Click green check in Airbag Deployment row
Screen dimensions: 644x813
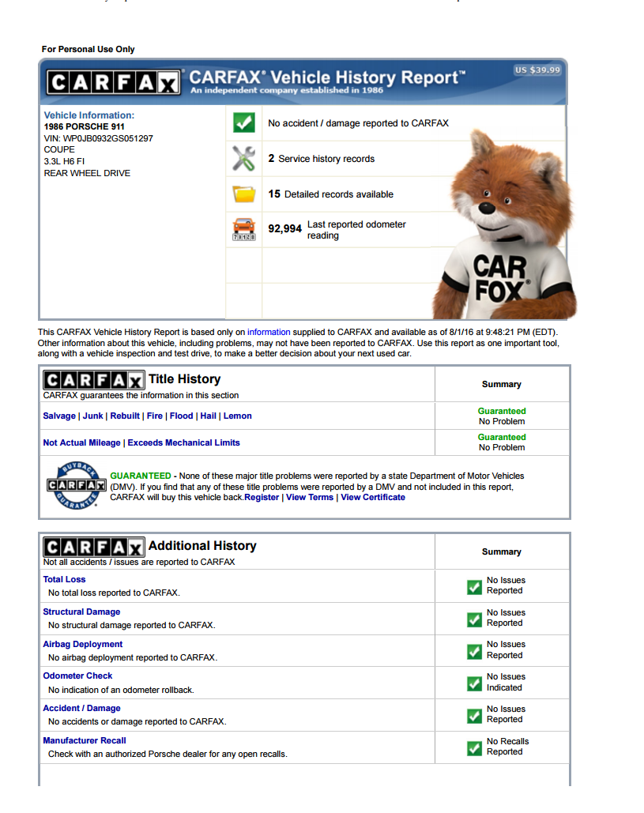pyautogui.click(x=474, y=652)
